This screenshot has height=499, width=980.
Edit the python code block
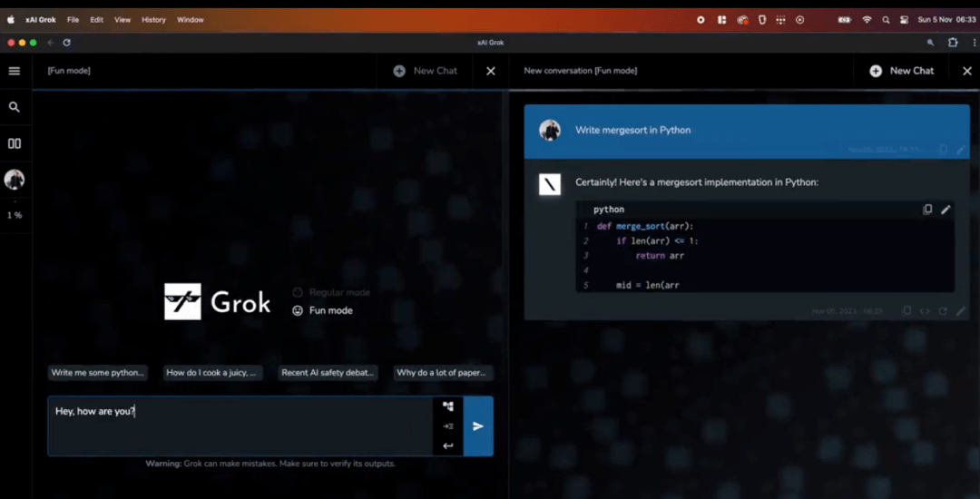tap(946, 210)
